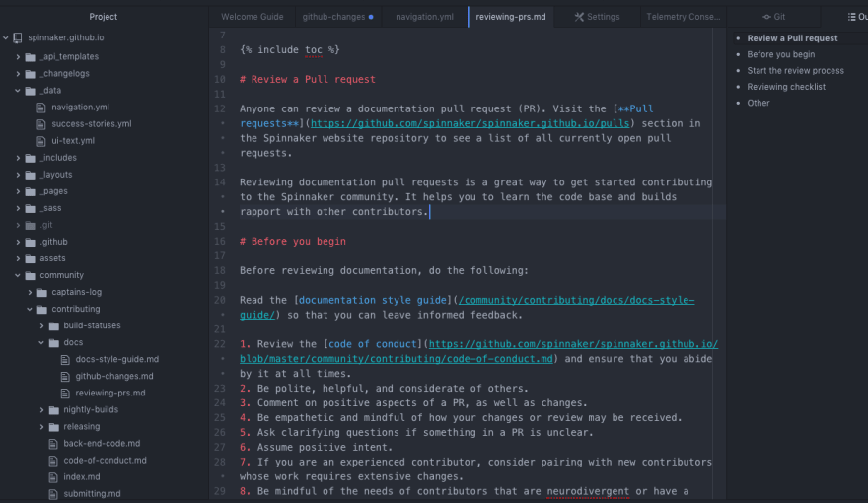Click the _changelogs folder icon
The image size is (868, 503).
(x=31, y=74)
